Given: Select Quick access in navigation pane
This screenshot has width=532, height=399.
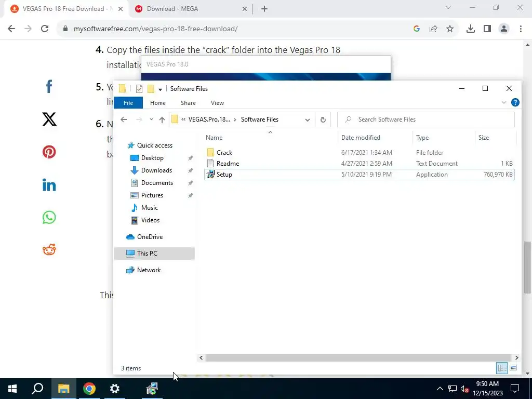Looking at the screenshot, I should tap(155, 145).
